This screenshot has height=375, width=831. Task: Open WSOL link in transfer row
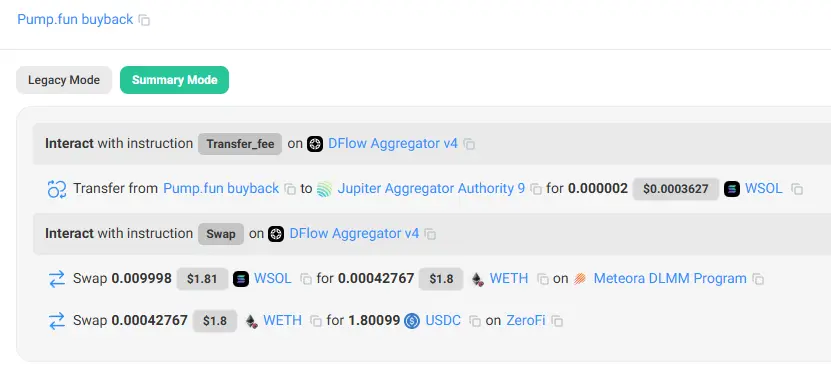click(x=764, y=189)
